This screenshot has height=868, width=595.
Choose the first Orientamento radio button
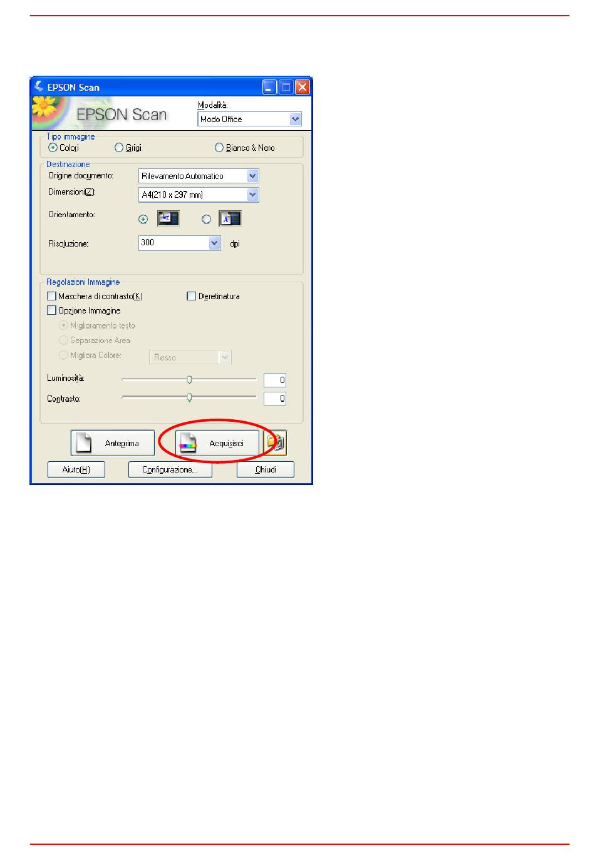click(143, 220)
